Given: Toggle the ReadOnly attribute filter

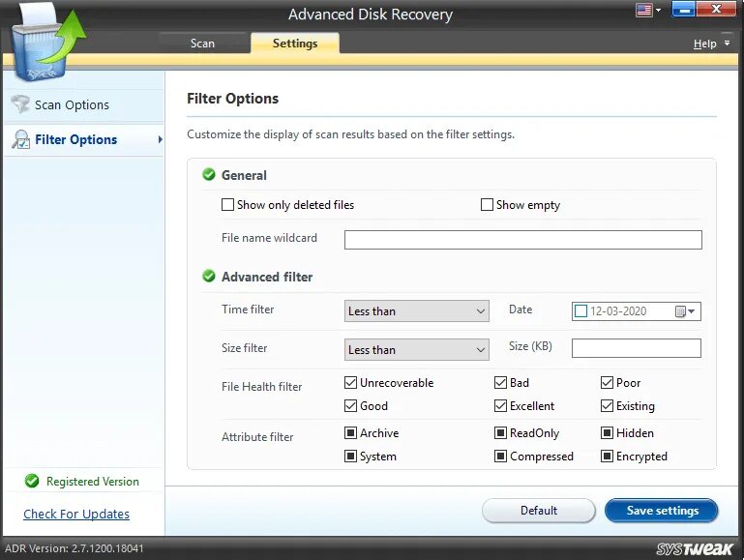Looking at the screenshot, I should pos(500,433).
